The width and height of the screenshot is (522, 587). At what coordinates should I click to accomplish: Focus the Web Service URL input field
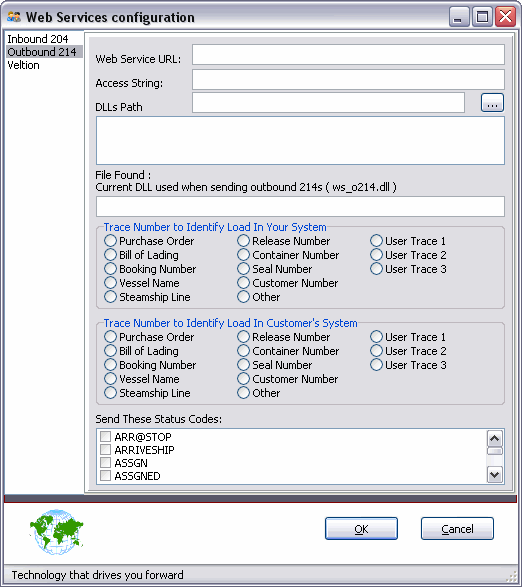348,55
